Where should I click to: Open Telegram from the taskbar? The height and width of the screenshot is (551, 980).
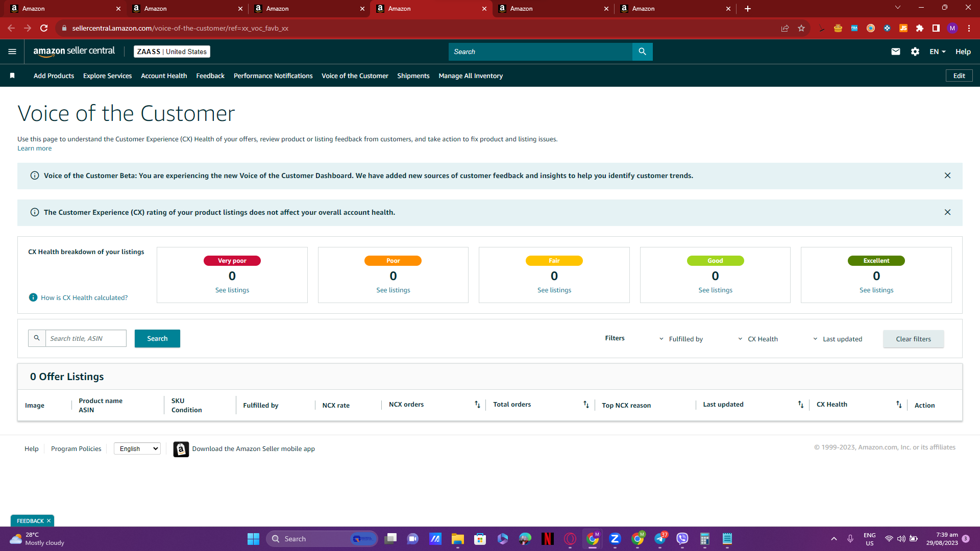click(660, 539)
